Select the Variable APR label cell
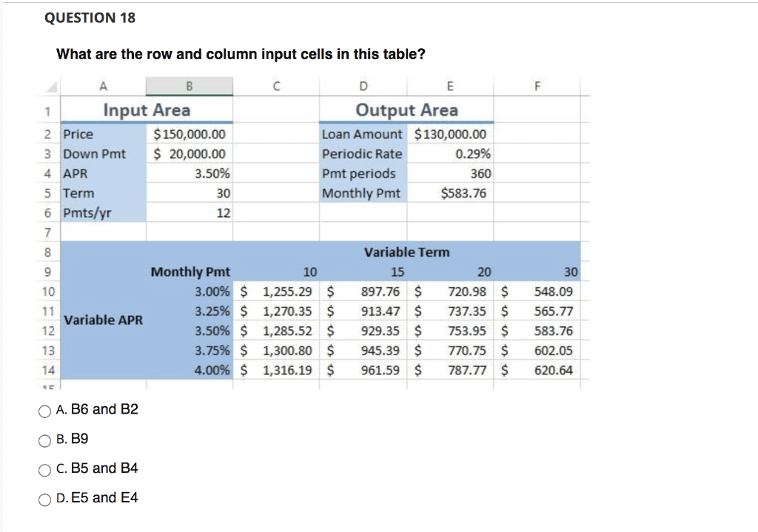This screenshot has width=758, height=532. tap(103, 321)
